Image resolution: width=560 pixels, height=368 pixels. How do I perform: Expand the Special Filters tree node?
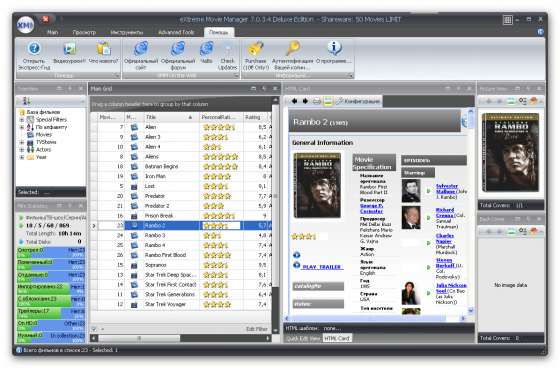pos(22,120)
